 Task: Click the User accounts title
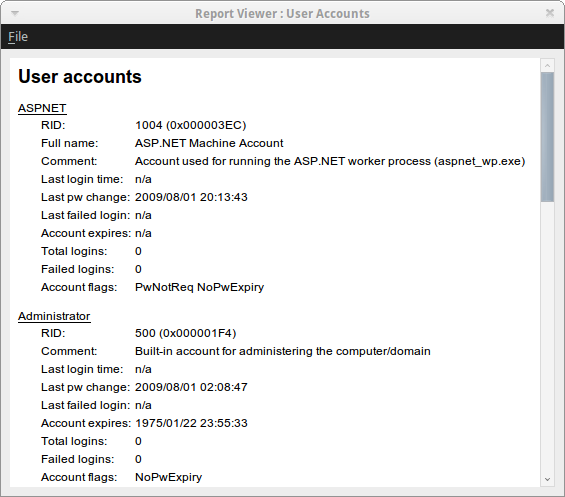[x=80, y=76]
